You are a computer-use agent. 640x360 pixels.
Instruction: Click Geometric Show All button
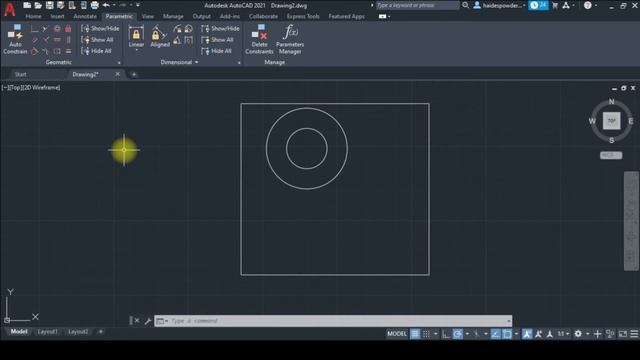point(98,40)
